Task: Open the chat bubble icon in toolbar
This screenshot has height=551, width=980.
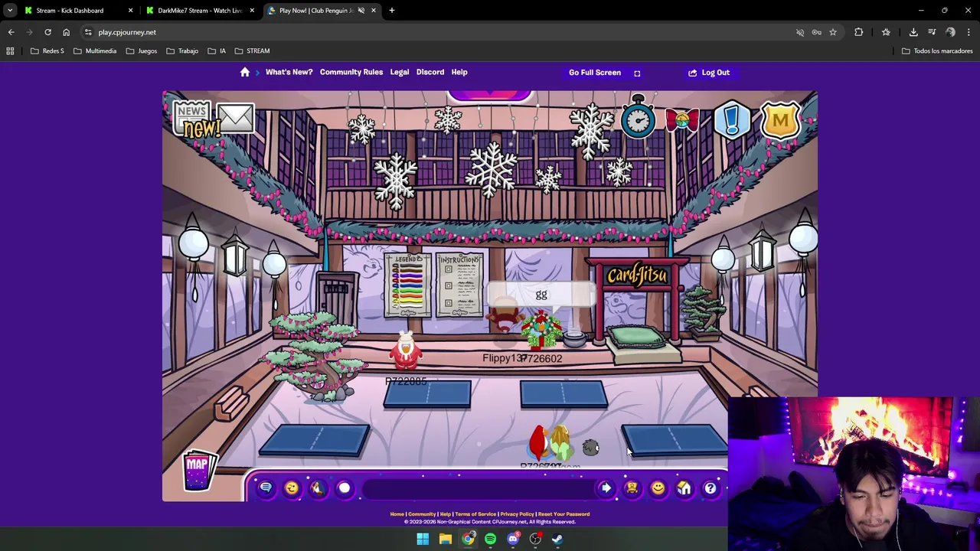Action: [x=266, y=488]
